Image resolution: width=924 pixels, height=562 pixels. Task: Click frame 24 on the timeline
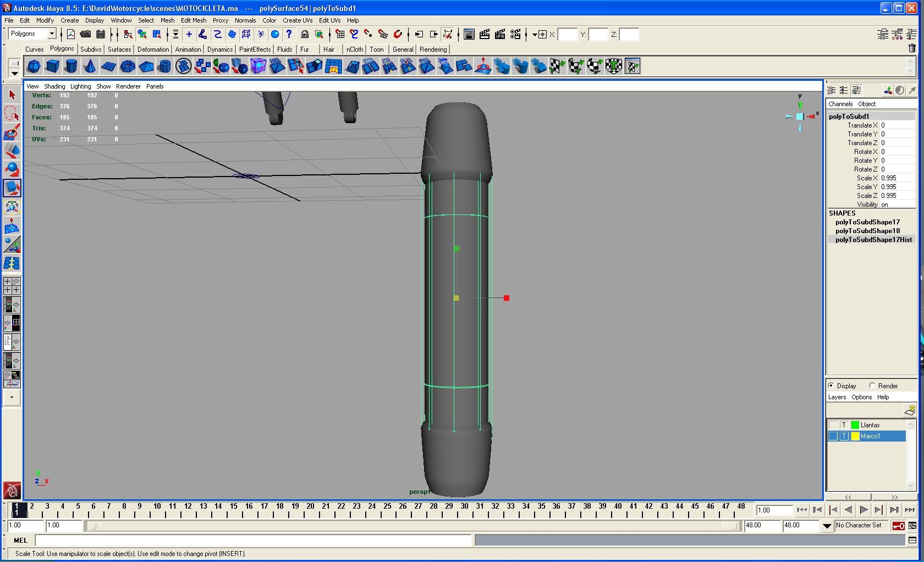pos(372,507)
